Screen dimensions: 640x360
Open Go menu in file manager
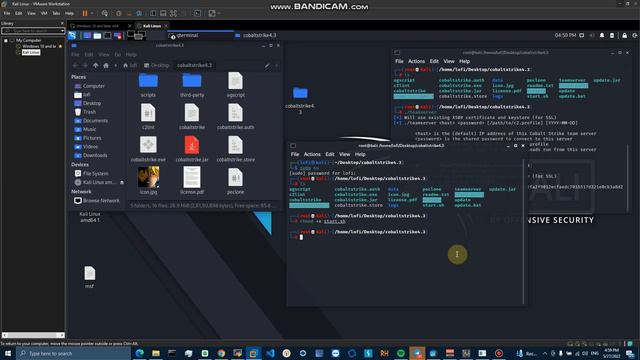tap(118, 55)
